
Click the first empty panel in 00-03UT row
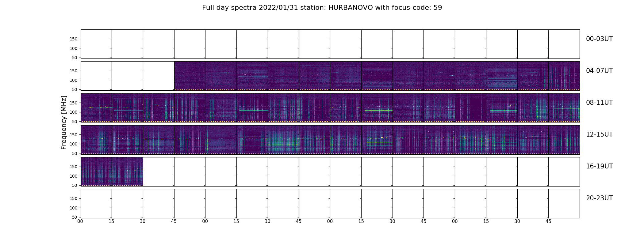pos(96,44)
